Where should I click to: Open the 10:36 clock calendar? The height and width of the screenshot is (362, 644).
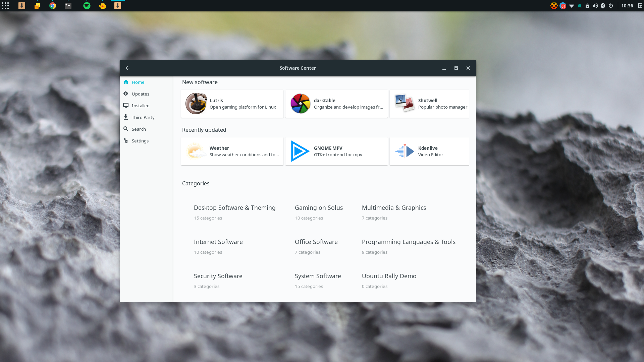pyautogui.click(x=627, y=6)
